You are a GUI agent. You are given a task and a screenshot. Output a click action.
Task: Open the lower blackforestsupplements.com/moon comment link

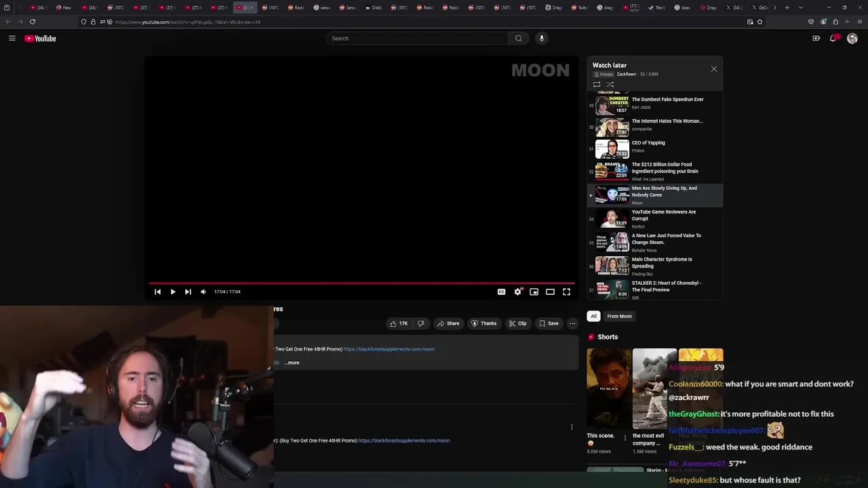pyautogui.click(x=404, y=441)
